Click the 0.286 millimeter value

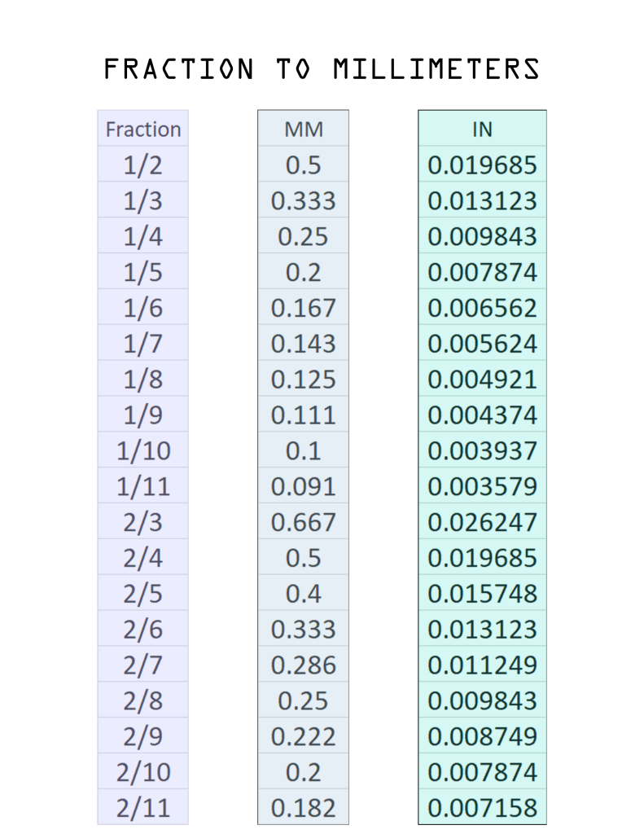click(303, 665)
